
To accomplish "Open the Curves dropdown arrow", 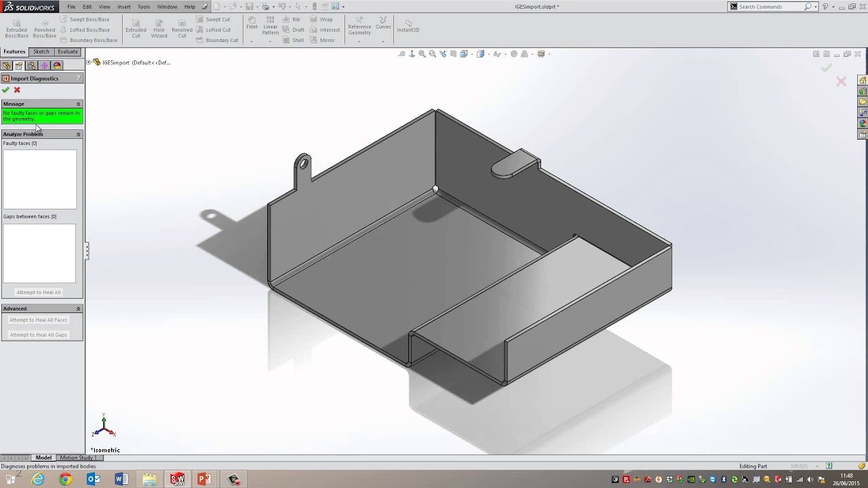I will point(383,41).
